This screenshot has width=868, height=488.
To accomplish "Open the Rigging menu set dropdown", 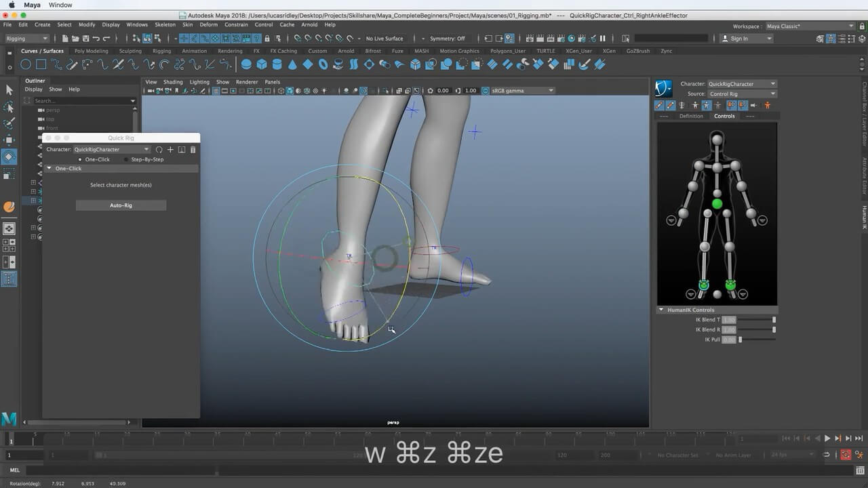I will pos(27,39).
